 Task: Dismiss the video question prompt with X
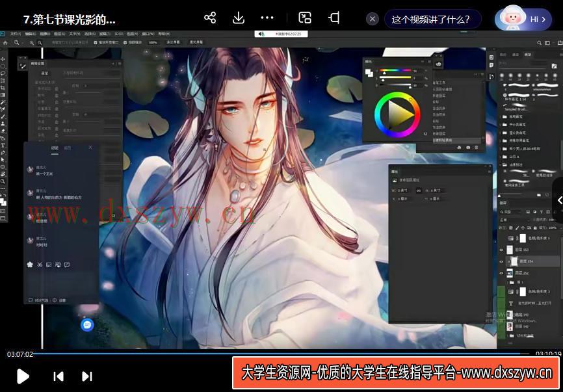373,19
